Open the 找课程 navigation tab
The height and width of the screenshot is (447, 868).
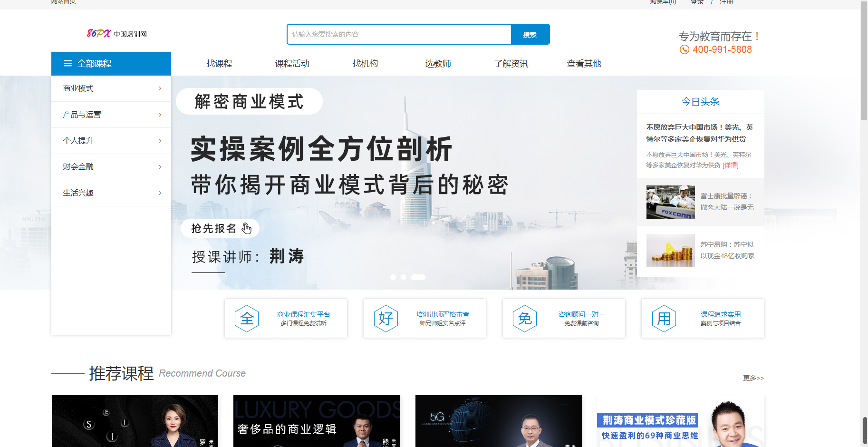tap(219, 63)
